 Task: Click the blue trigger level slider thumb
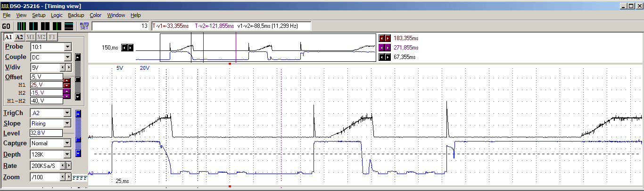pos(78,140)
